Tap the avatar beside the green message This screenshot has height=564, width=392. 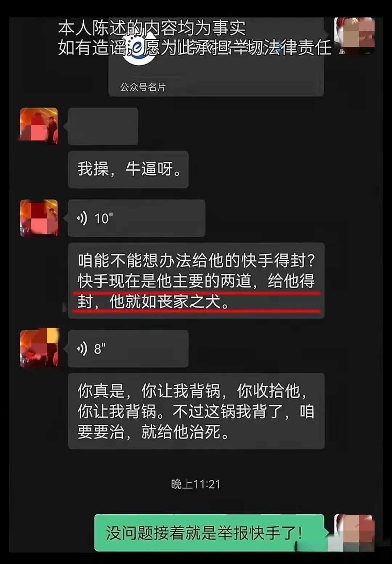pos(354,533)
